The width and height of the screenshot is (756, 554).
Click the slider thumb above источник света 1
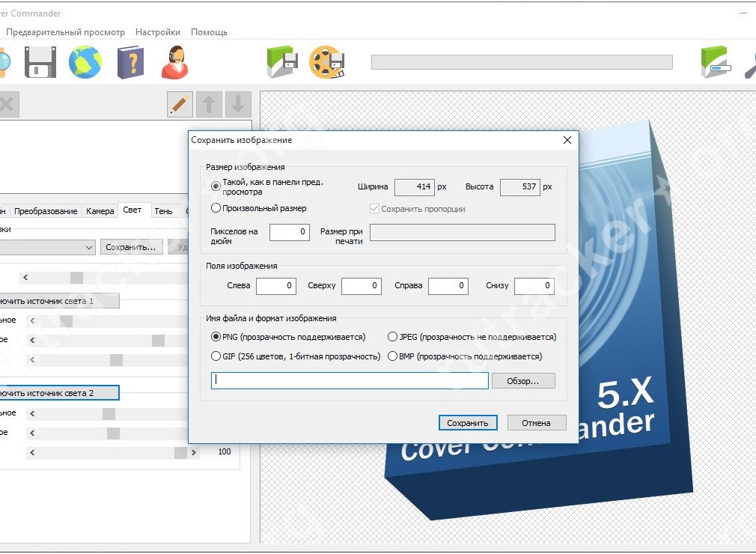point(76,278)
